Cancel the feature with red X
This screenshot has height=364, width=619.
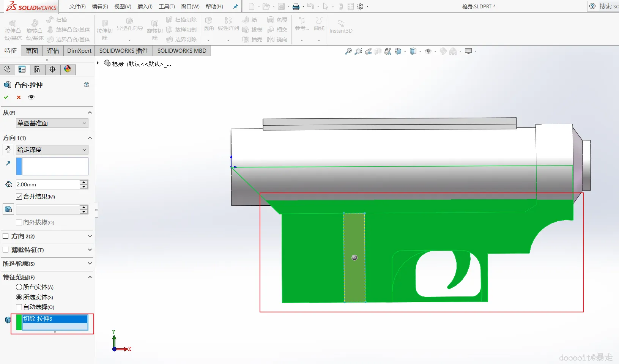19,97
